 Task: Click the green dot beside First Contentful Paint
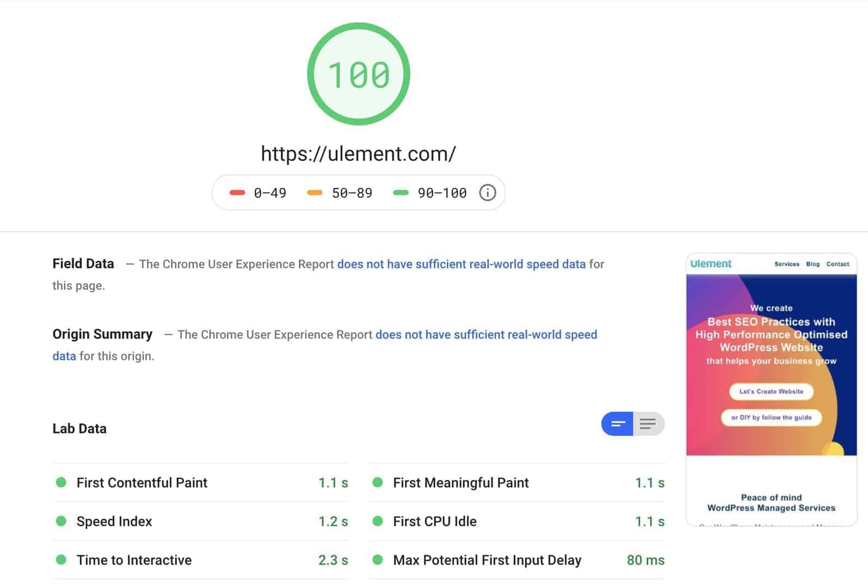click(x=61, y=482)
